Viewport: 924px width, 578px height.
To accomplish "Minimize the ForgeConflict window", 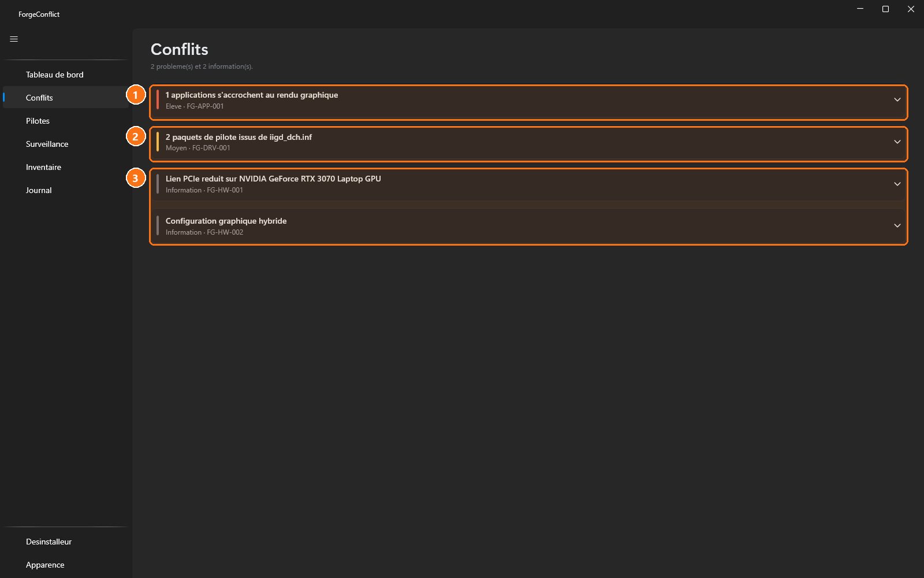I will pyautogui.click(x=860, y=9).
